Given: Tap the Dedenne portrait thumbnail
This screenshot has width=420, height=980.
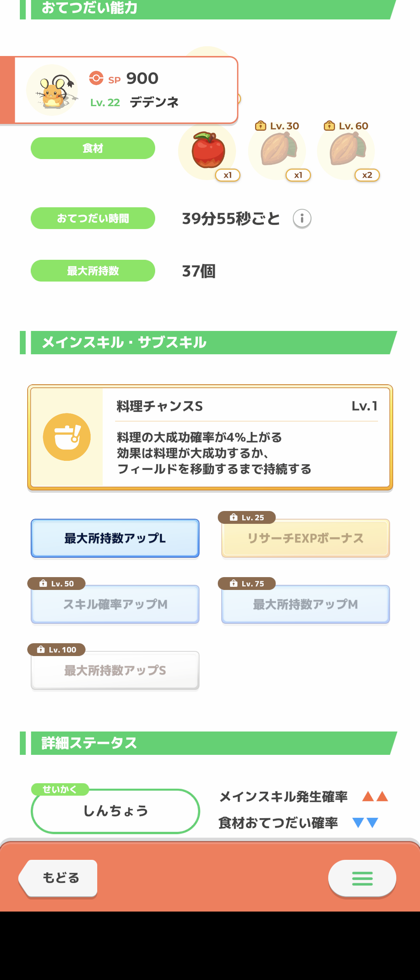Looking at the screenshot, I should [52, 90].
